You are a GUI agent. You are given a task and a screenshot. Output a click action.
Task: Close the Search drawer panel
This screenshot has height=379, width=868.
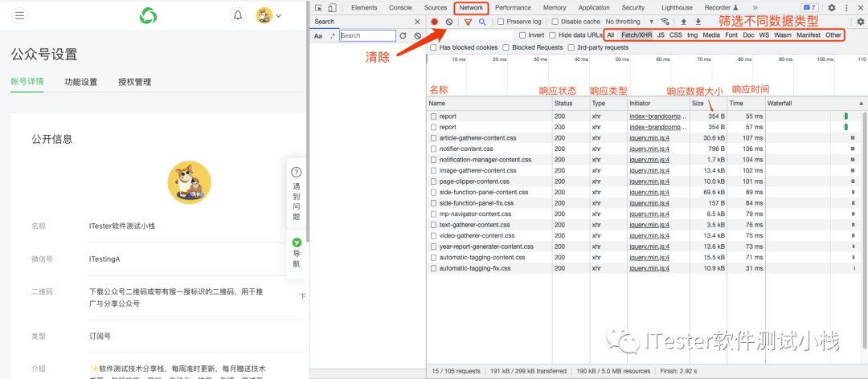[417, 22]
